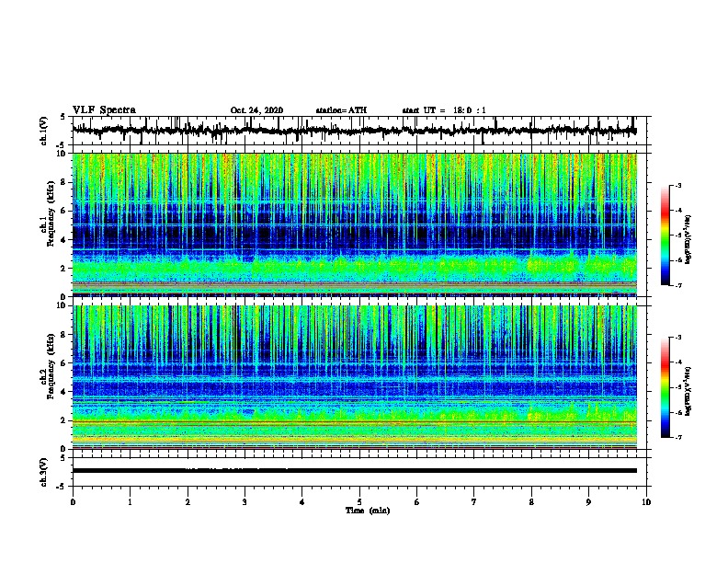Click the "-3" label of ch.1 color bar
The width and height of the screenshot is (728, 563).
pyautogui.click(x=678, y=186)
